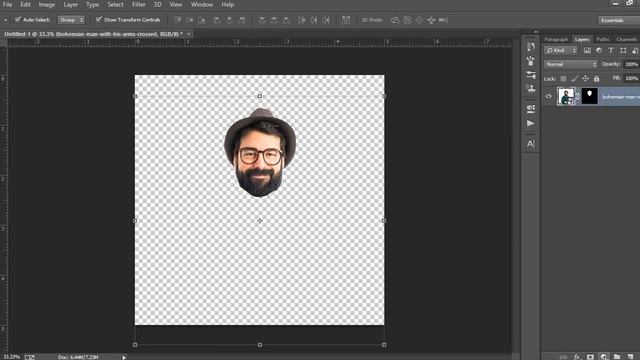This screenshot has width=640, height=360.
Task: Create a new layer icon
Action: click(630, 357)
